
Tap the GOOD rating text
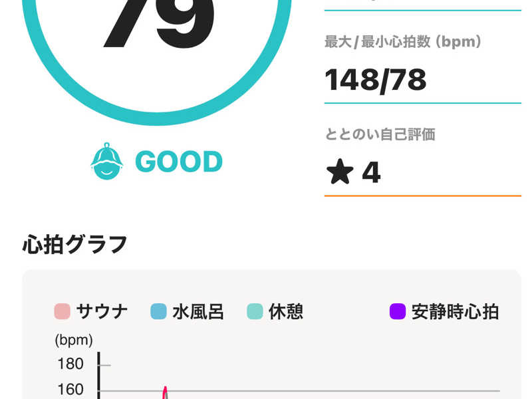click(178, 162)
